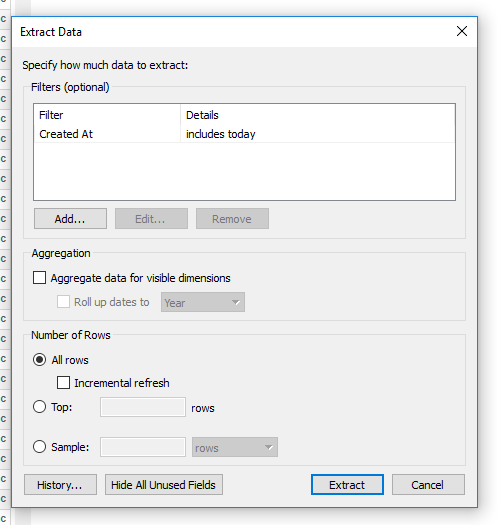This screenshot has height=525, width=497.
Task: Select the Created At filter row
Action: pos(244,134)
